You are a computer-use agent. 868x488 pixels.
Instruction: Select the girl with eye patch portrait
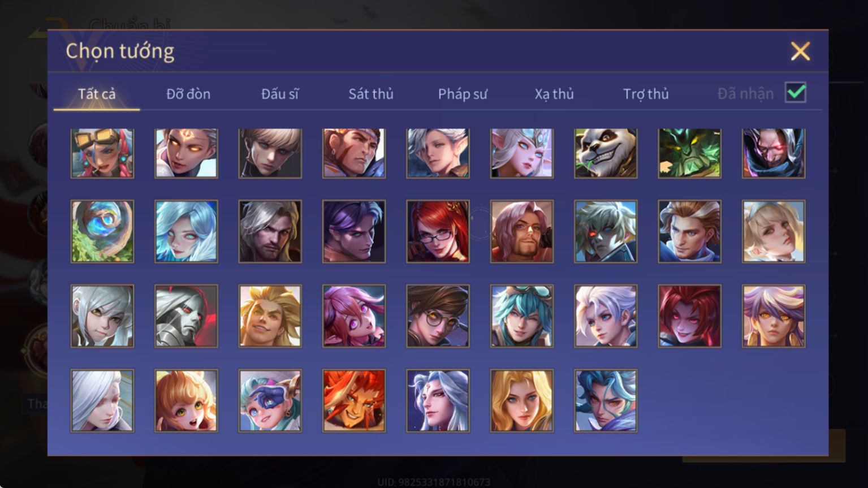pos(270,401)
